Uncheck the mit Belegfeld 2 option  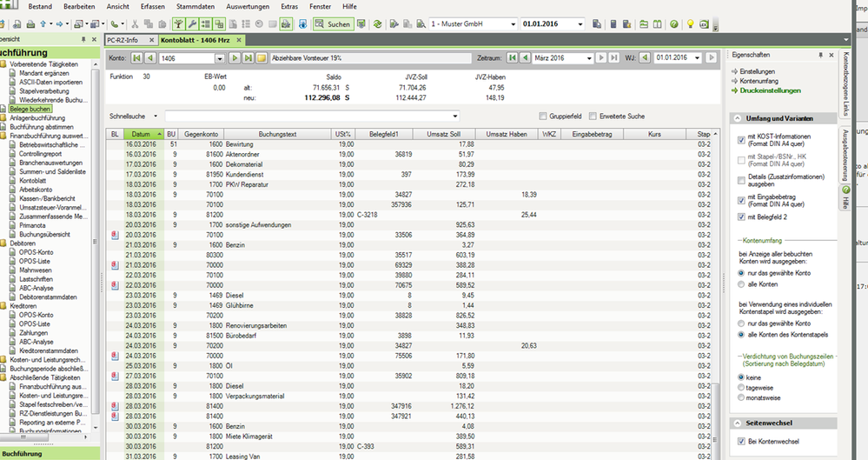click(740, 217)
